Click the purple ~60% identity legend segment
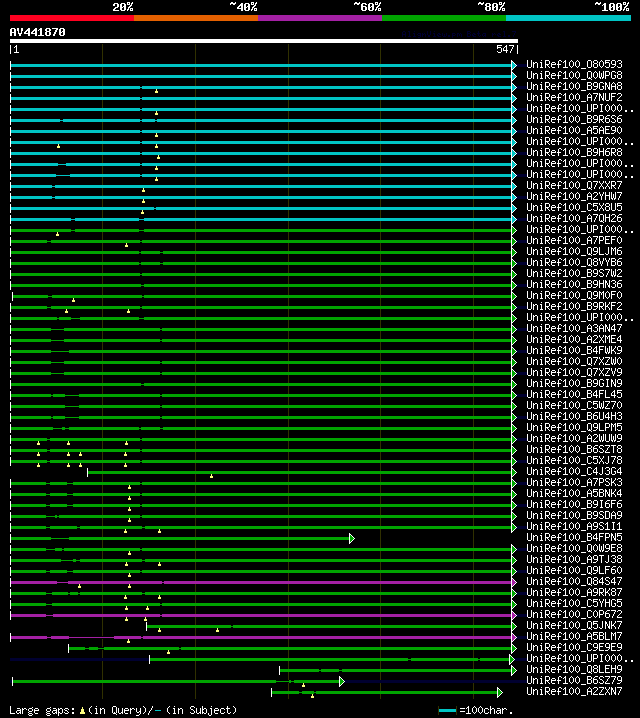Screen dimensions: 640x718 pos(320,18)
